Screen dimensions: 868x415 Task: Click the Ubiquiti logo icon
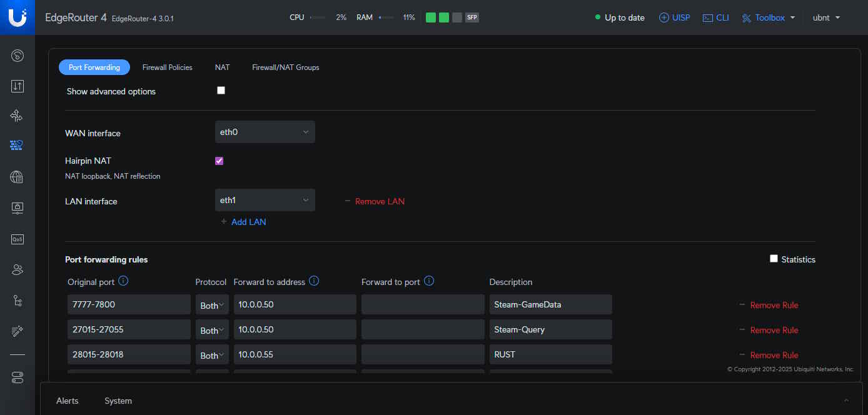pyautogui.click(x=18, y=17)
